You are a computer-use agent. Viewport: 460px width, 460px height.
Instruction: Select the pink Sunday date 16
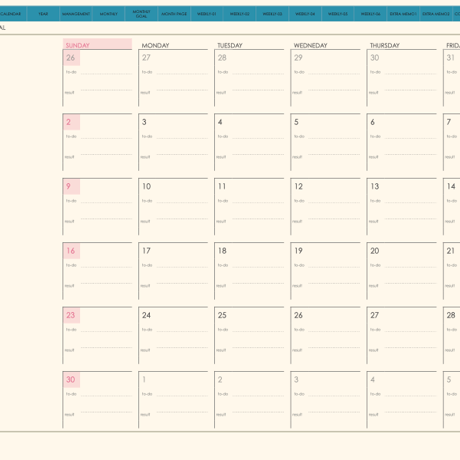pyautogui.click(x=71, y=251)
